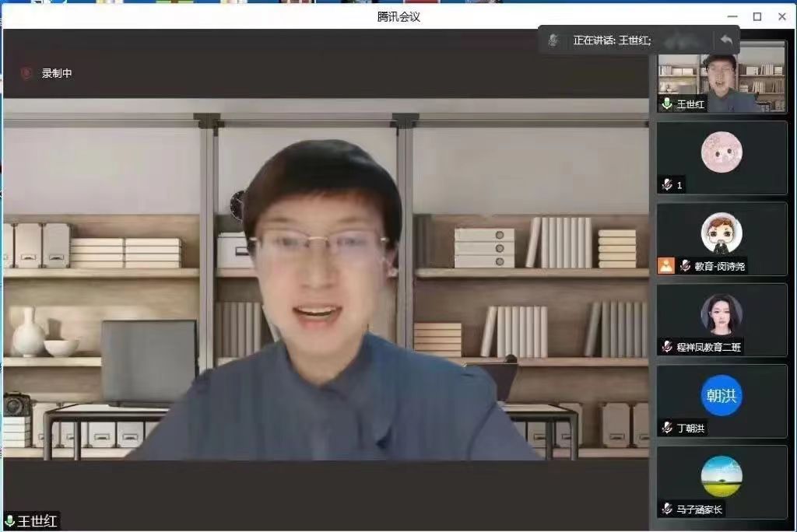The image size is (797, 532).
Task: Click muted mic icon next to participant 1
Action: (x=667, y=184)
